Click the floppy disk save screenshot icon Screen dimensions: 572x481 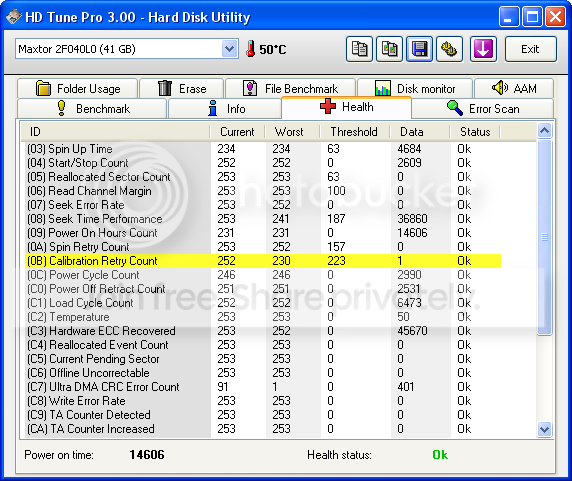click(420, 49)
